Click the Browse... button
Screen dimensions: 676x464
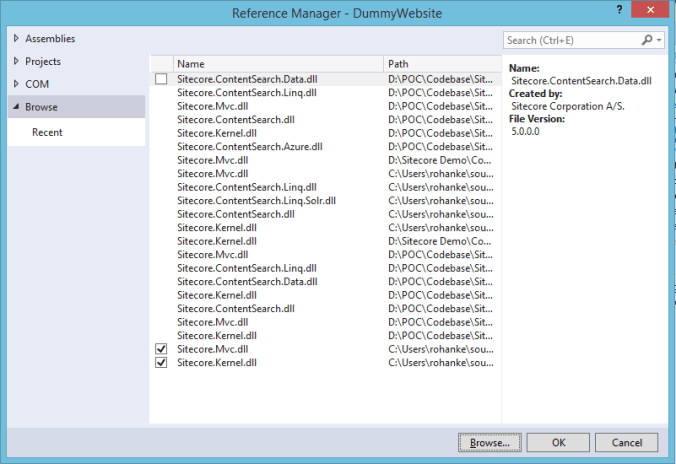pyautogui.click(x=490, y=442)
